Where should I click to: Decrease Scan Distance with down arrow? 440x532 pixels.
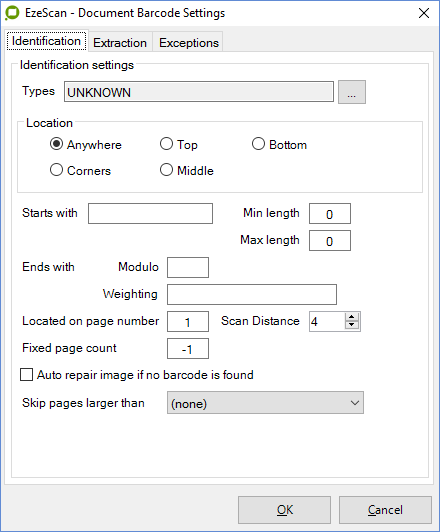[x=352, y=325]
